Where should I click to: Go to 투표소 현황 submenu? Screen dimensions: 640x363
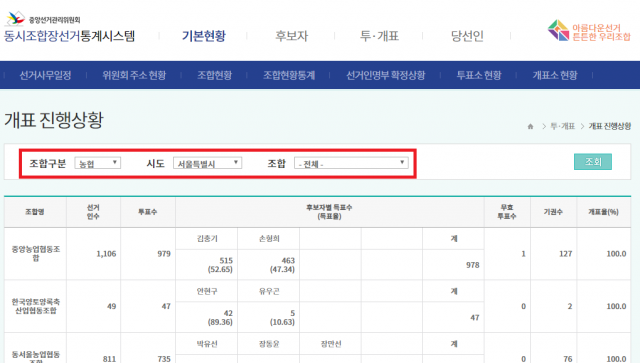478,75
